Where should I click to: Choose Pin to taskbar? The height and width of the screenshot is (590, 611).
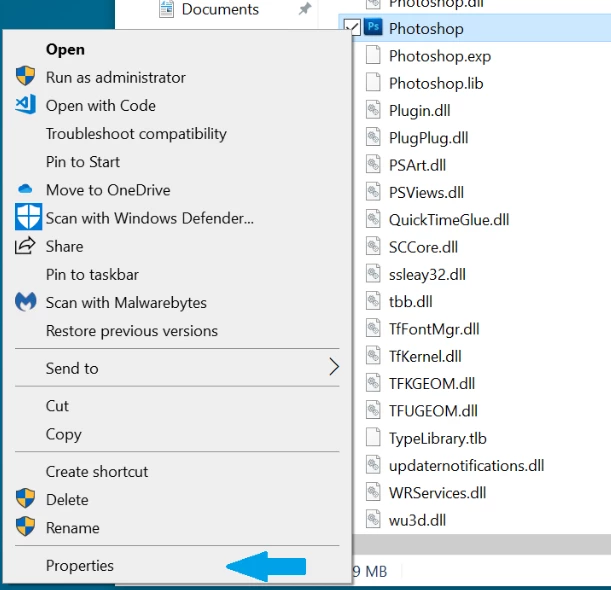(x=92, y=274)
